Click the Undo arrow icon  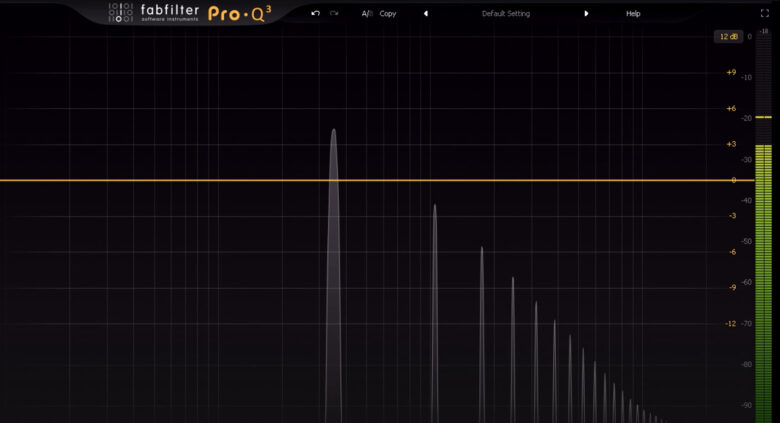[315, 13]
